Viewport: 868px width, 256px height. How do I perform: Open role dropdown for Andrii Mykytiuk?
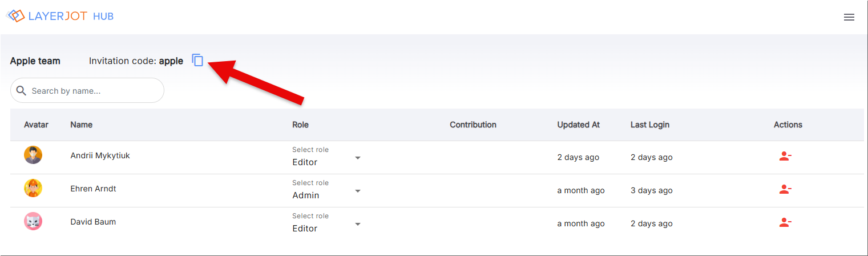coord(326,157)
